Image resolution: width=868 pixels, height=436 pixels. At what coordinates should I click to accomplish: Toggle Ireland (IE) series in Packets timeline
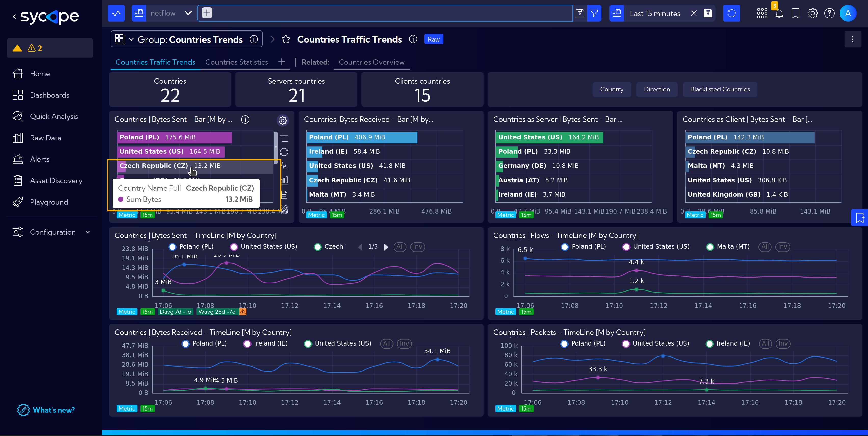coord(728,343)
